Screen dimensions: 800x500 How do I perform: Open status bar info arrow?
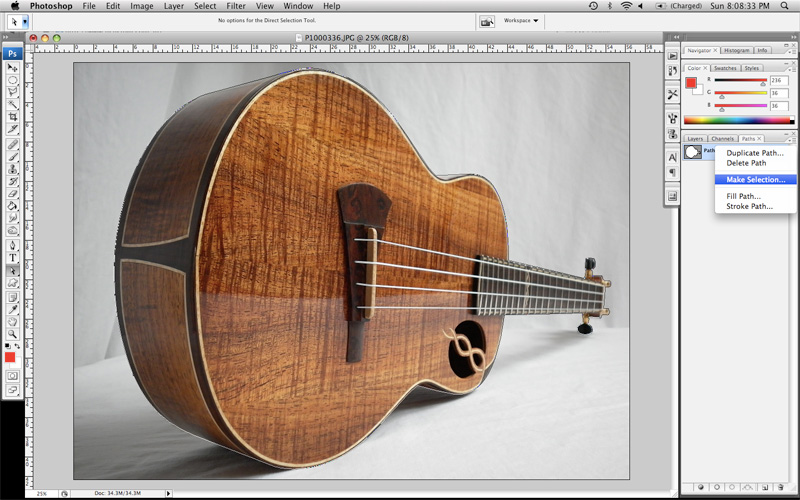[168, 493]
